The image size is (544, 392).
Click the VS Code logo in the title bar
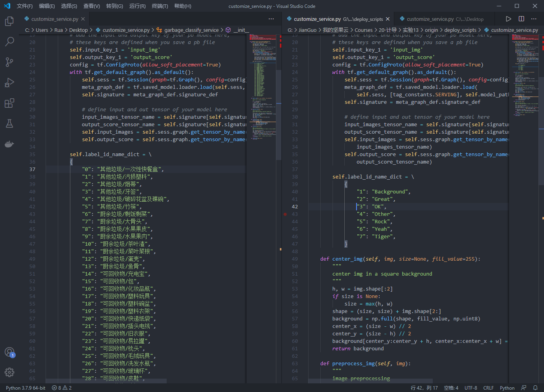coord(7,6)
